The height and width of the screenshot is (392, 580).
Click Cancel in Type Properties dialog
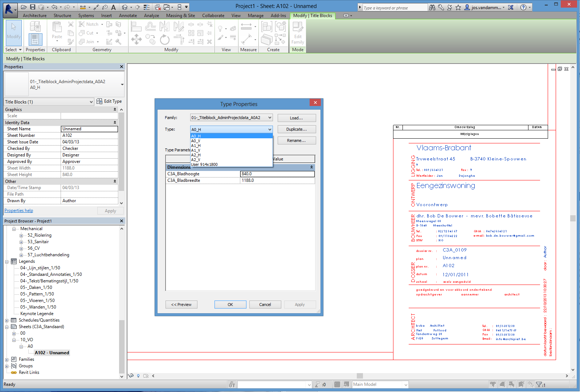pyautogui.click(x=265, y=305)
